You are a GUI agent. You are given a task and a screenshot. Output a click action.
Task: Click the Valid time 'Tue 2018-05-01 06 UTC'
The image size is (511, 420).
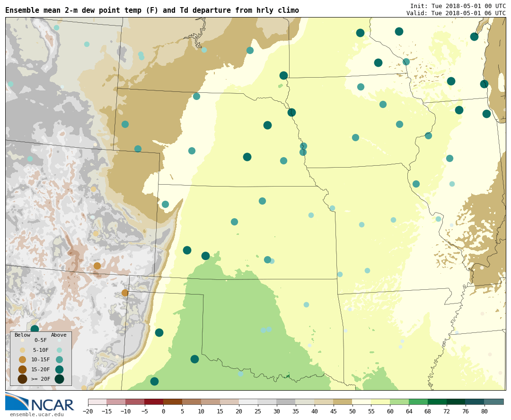pos(468,13)
